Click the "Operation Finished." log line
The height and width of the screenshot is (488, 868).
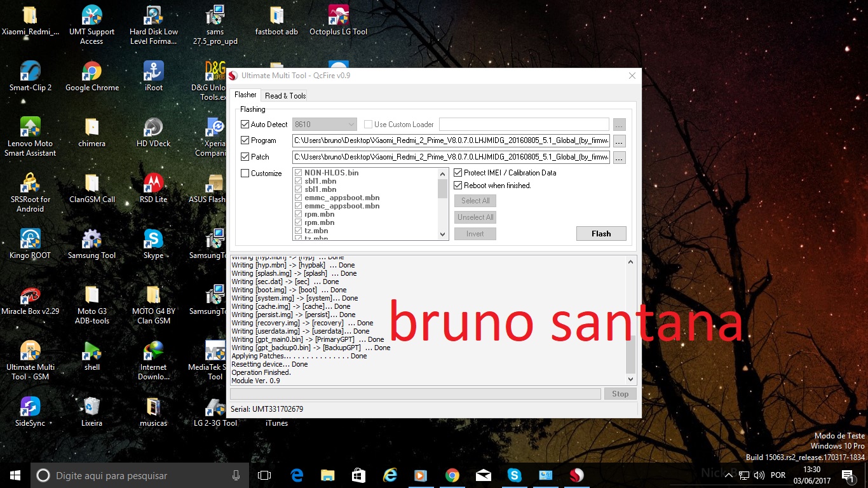click(261, 373)
